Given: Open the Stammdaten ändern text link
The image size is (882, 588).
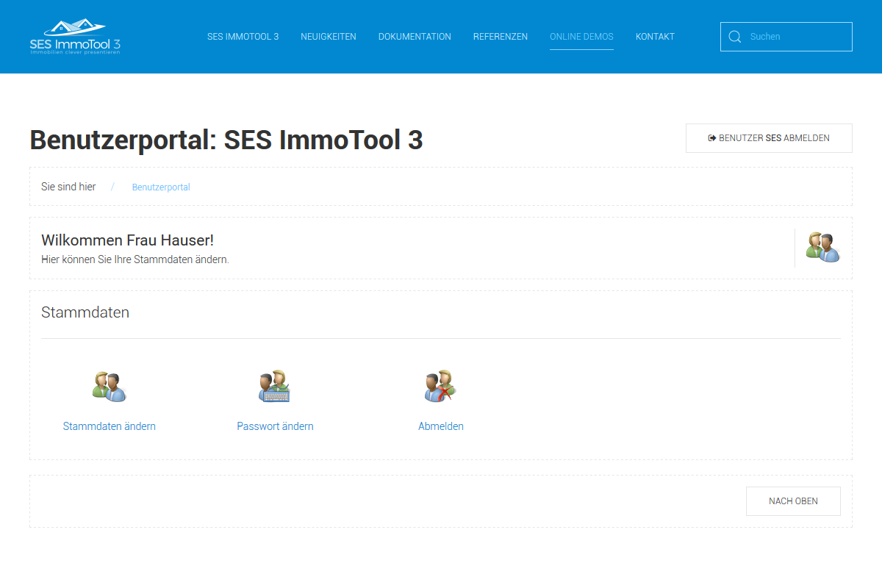Looking at the screenshot, I should (110, 426).
